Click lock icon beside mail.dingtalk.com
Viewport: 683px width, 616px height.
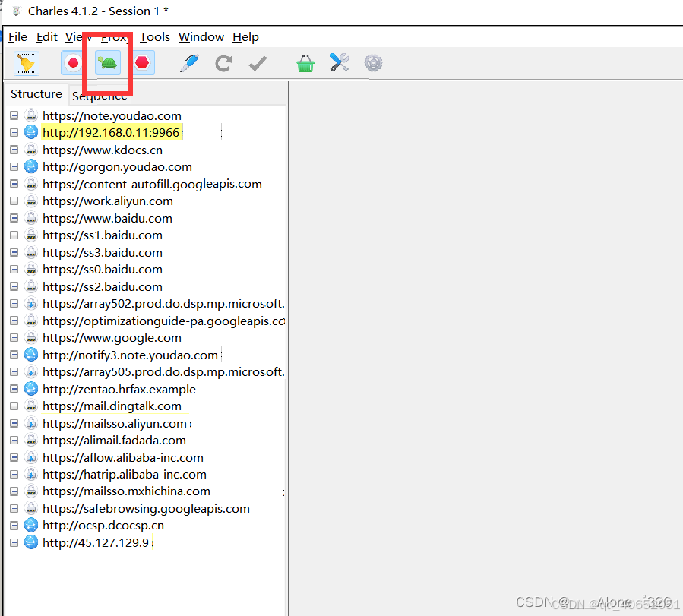point(31,406)
